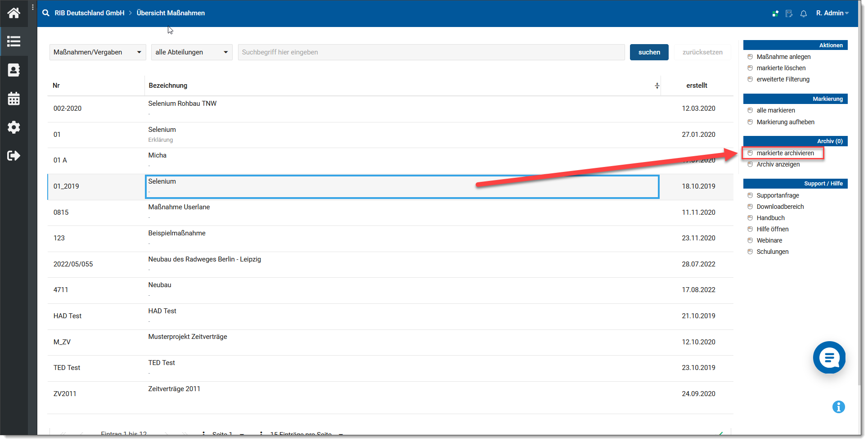Open row Micha
The image size is (868, 442).
click(157, 155)
